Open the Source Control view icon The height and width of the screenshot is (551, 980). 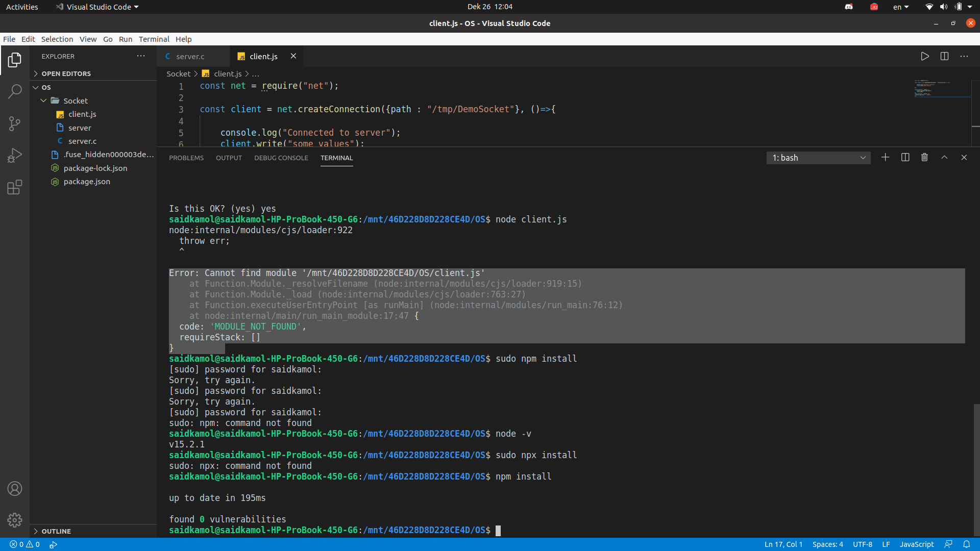15,123
